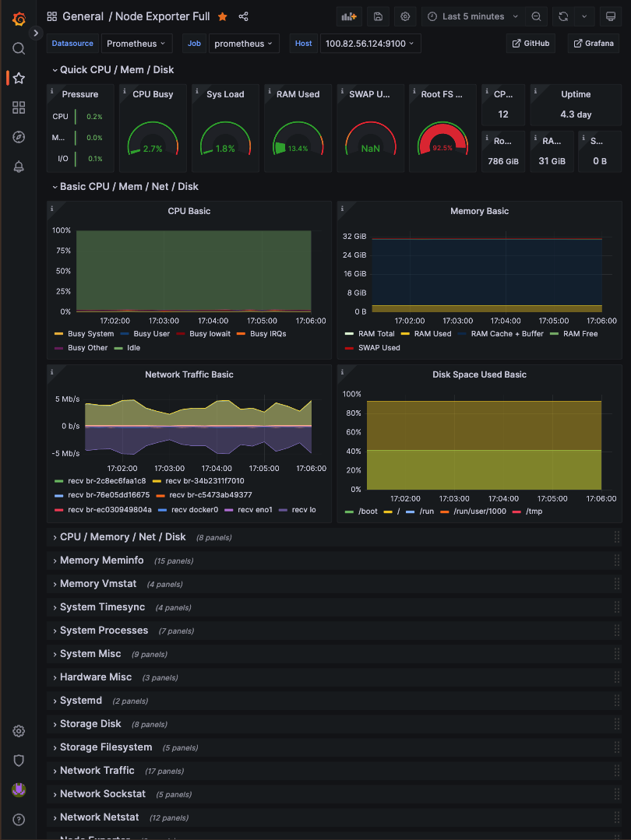Screen dimensions: 631x840
Task: Open the Disk Space Used Basic panel menu
Action: (479, 374)
